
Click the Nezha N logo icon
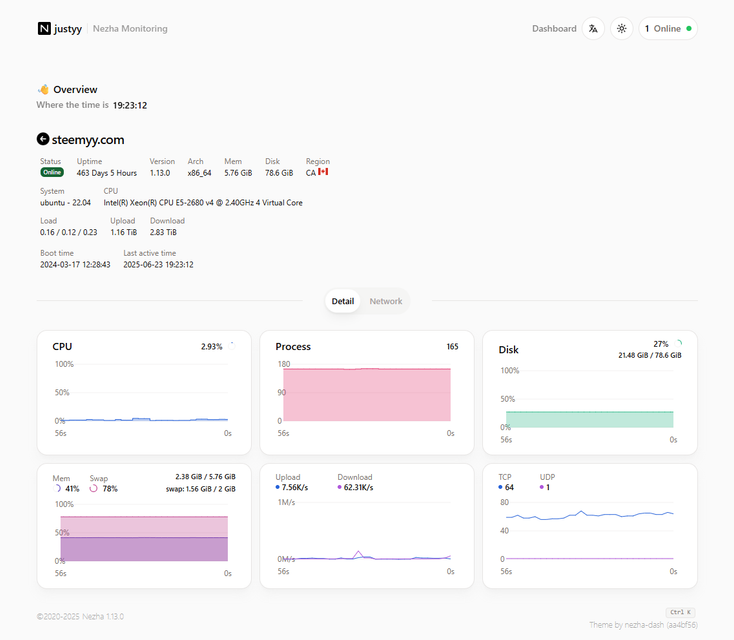(x=44, y=29)
